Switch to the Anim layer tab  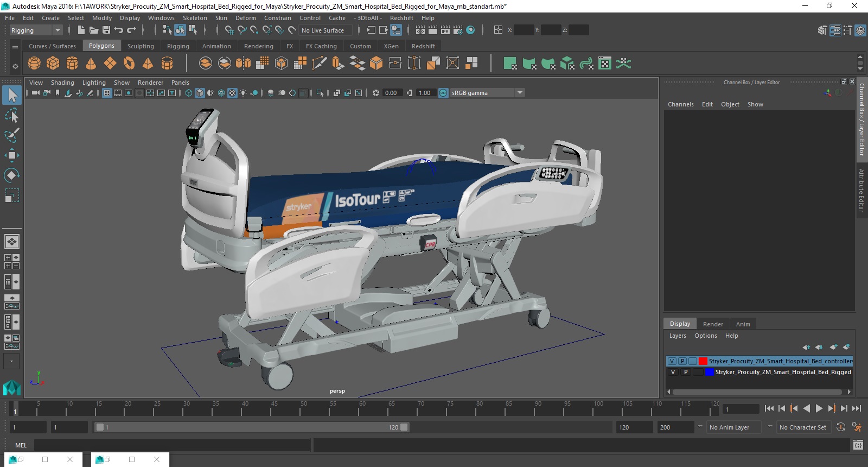coord(743,324)
